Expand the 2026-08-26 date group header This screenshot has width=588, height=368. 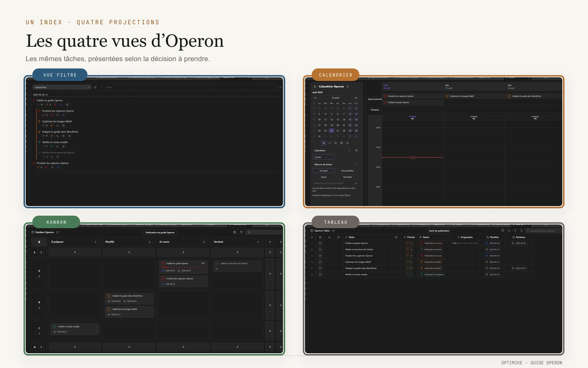click(x=40, y=95)
